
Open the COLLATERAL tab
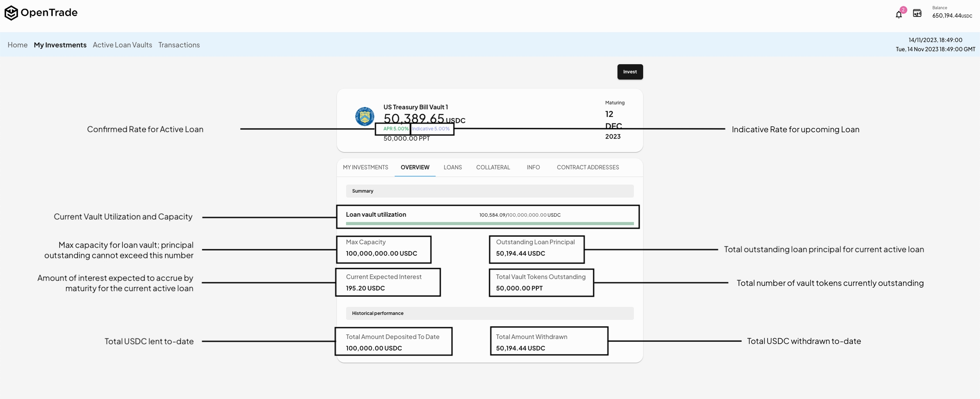[x=493, y=167]
